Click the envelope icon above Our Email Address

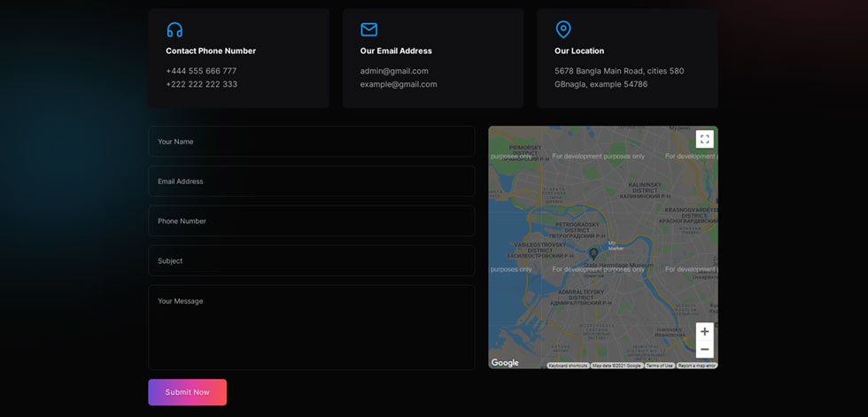click(368, 30)
